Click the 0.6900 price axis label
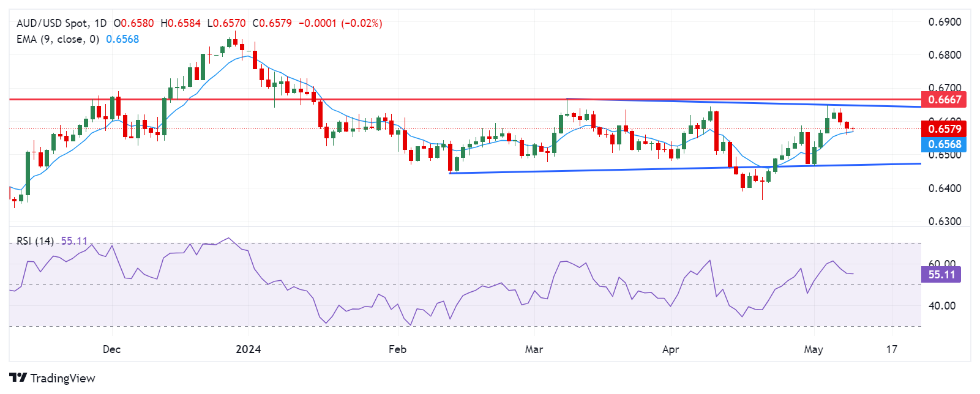980x394 pixels. (x=944, y=22)
